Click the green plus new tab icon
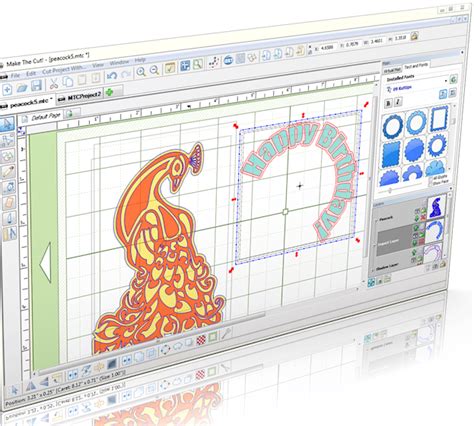This screenshot has height=426, width=474. point(109,92)
